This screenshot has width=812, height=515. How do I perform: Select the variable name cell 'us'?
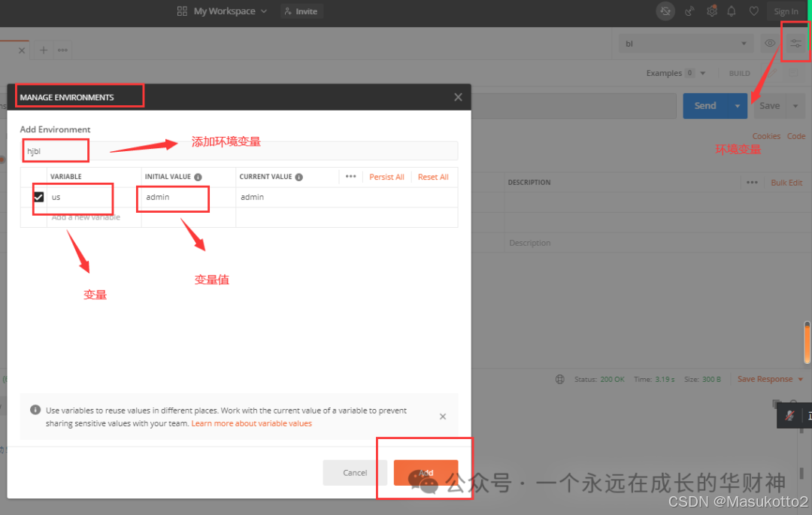pyautogui.click(x=94, y=197)
